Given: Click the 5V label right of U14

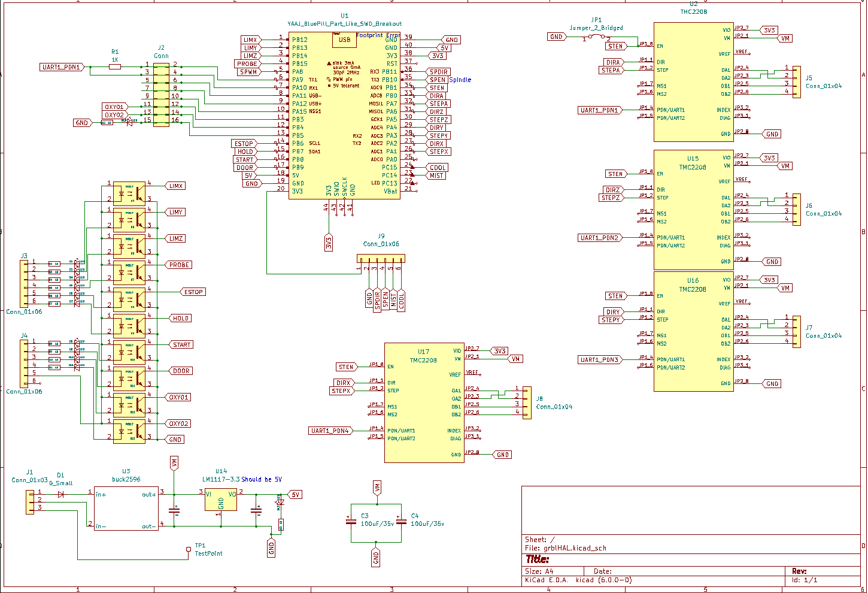Looking at the screenshot, I should click(x=295, y=495).
